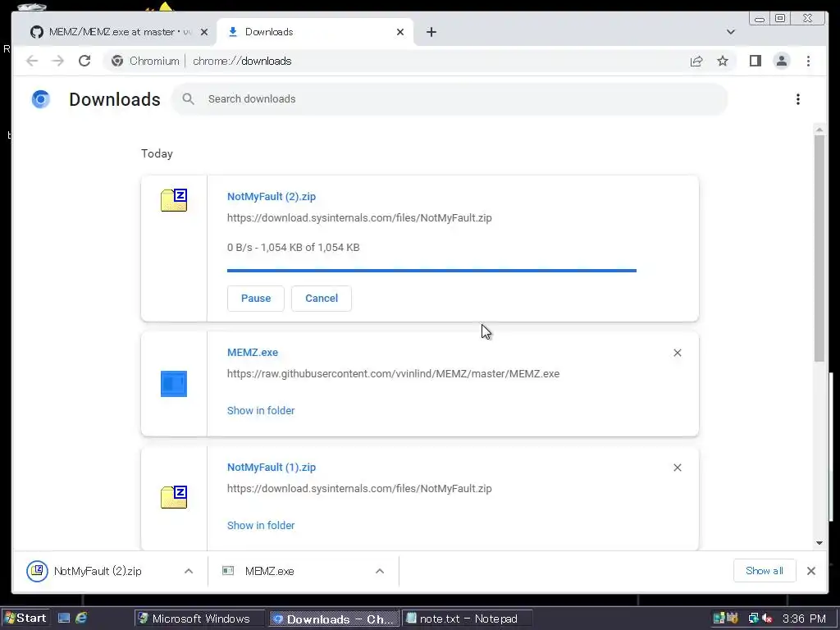
Task: Share this page using the share icon
Action: (696, 61)
